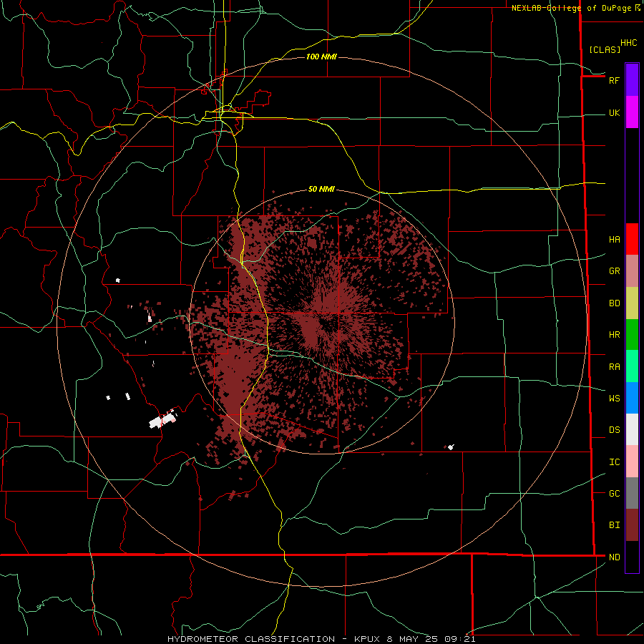Click the ND black legend swatch
The width and height of the screenshot is (644, 644).
[632, 557]
